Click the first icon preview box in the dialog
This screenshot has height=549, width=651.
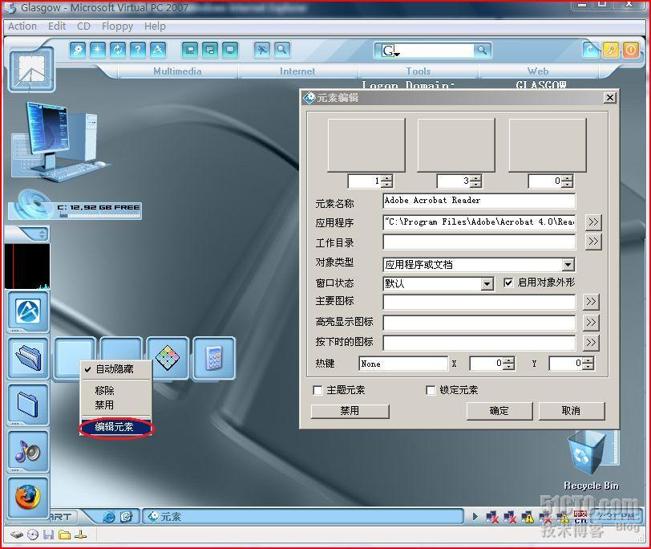coord(366,145)
